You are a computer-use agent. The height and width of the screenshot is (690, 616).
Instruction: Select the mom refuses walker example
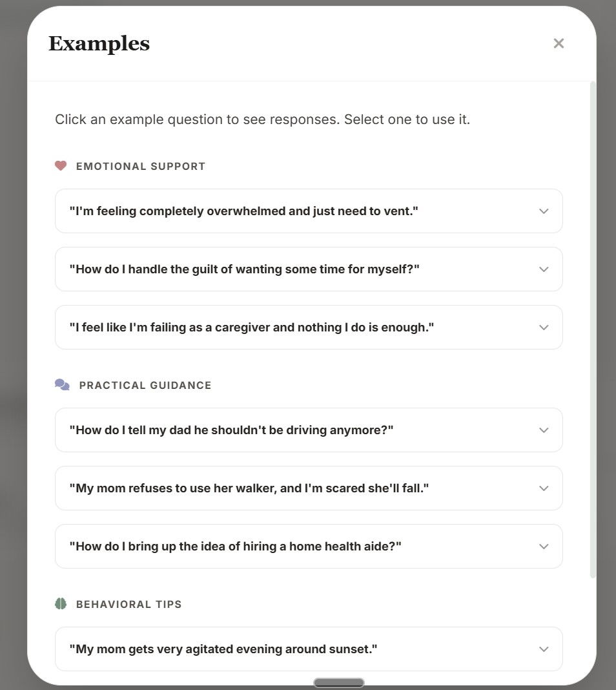coord(258,488)
